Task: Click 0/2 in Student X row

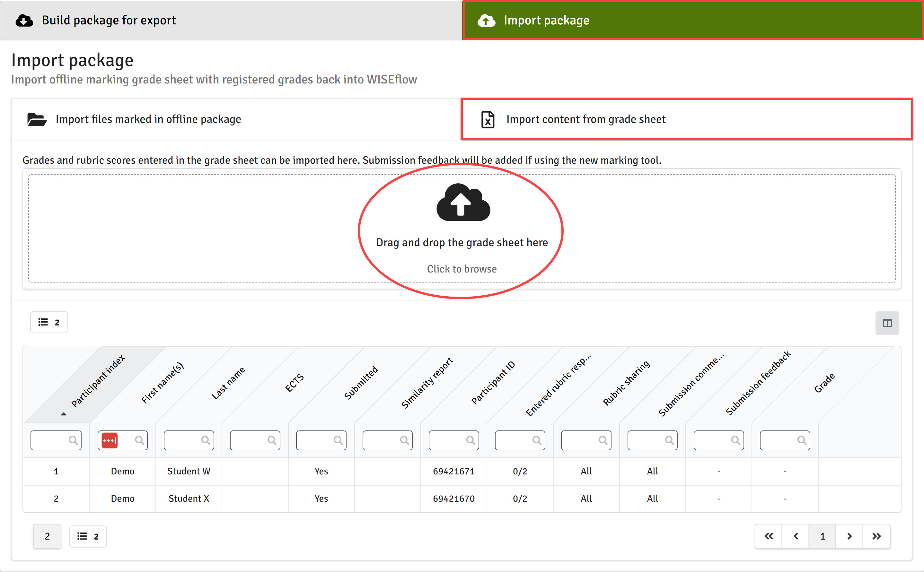Action: 520,498
